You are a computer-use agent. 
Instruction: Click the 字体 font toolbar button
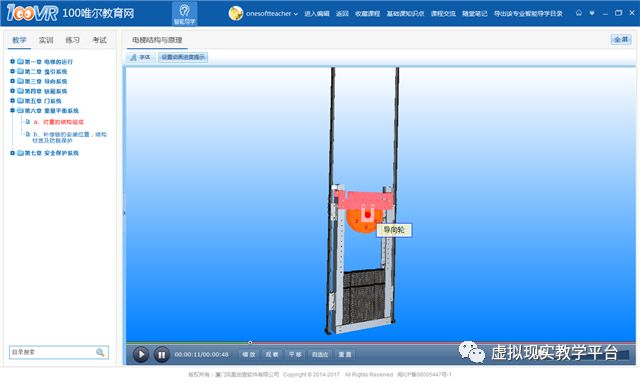pos(141,57)
